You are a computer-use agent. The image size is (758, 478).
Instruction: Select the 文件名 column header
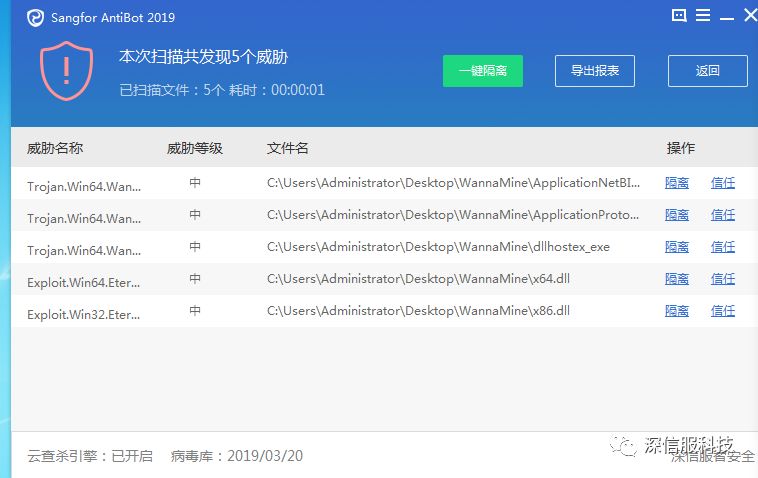[x=287, y=148]
